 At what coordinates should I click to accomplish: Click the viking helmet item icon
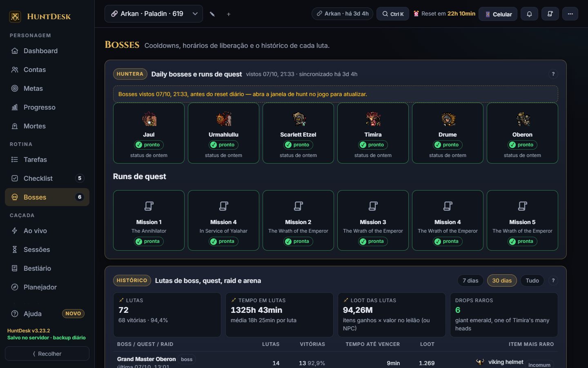click(x=480, y=362)
